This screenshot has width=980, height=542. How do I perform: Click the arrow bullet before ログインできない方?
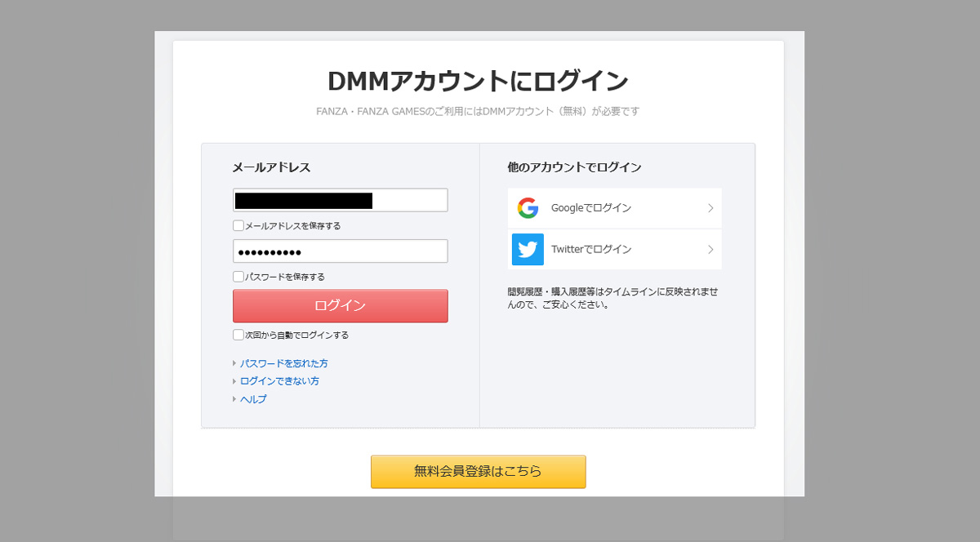tap(234, 381)
